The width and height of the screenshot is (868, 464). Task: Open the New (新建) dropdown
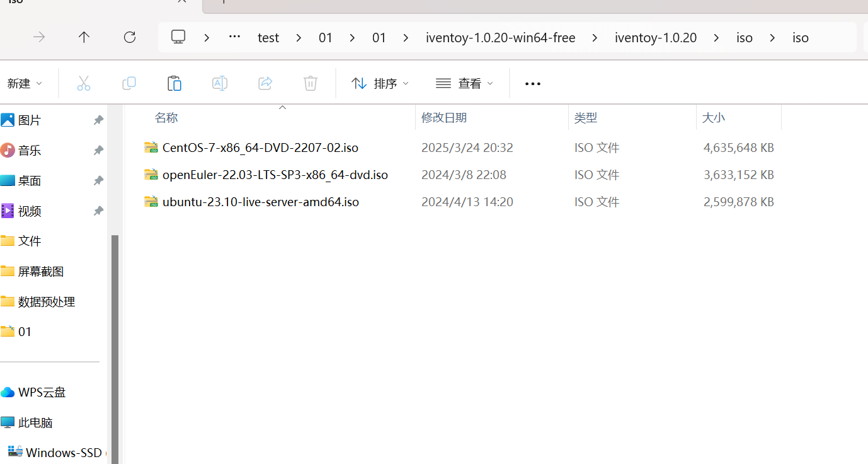[x=25, y=83]
